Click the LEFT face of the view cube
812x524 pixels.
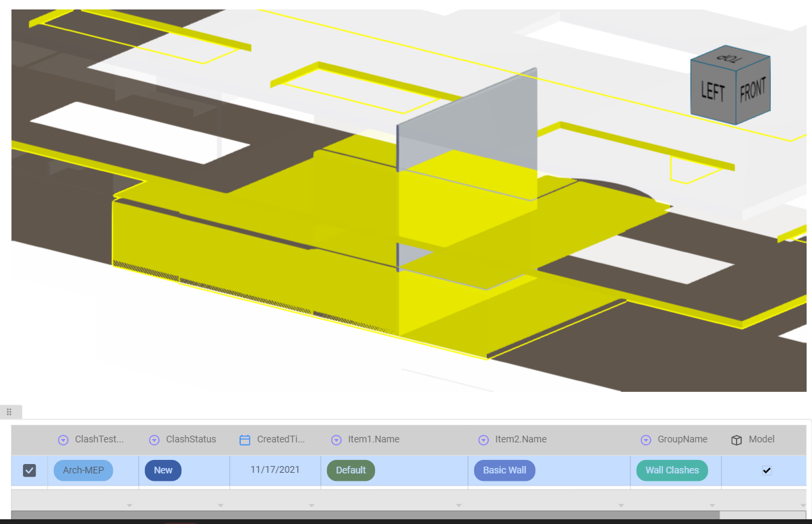(712, 91)
